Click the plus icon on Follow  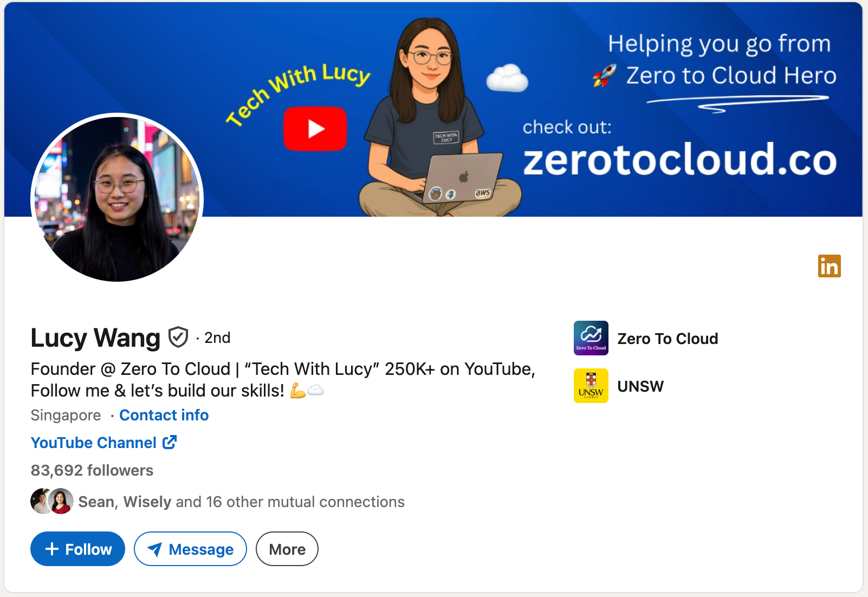[x=52, y=549]
